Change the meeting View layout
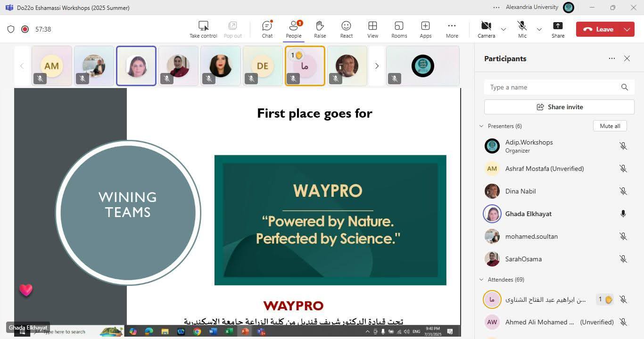 point(372,29)
